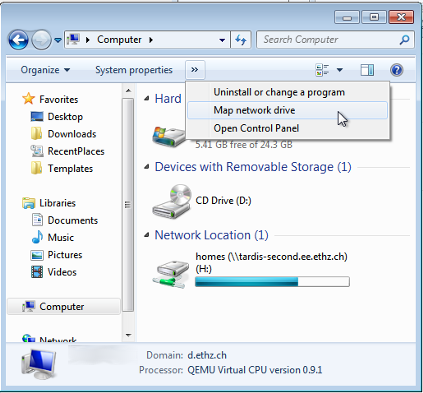Select Favorites in navigation pane
423x393 pixels.
click(x=59, y=99)
